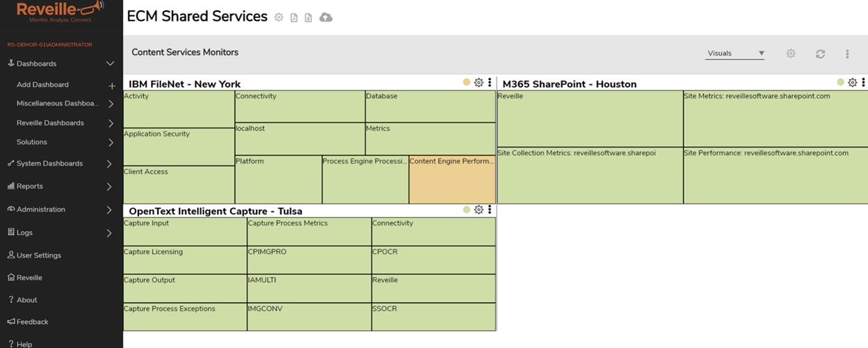Click the cloud upload icon in title
This screenshot has height=348, width=868.
(325, 17)
